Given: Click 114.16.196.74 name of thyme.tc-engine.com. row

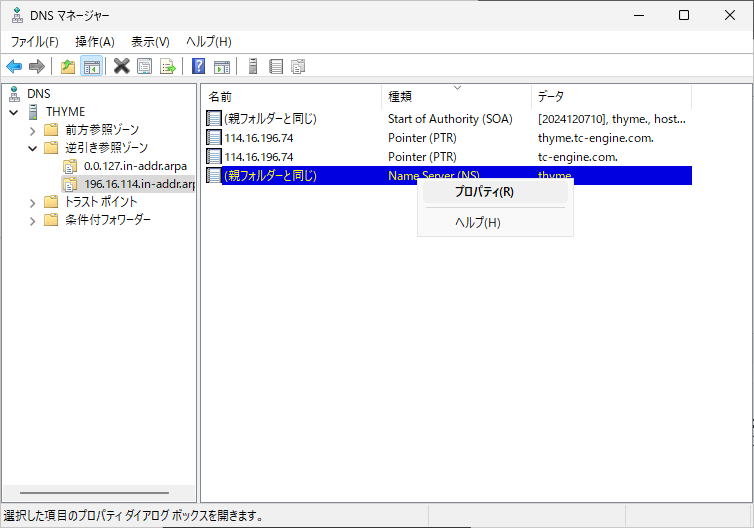Looking at the screenshot, I should 259,138.
